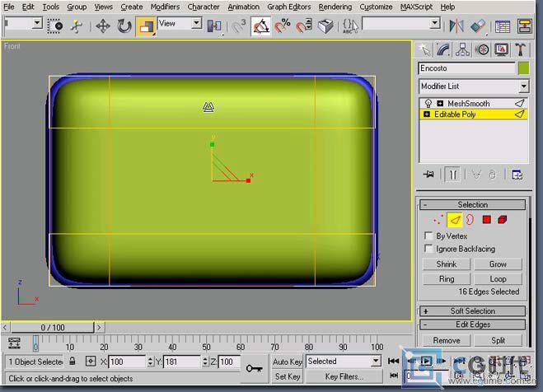Open the Layer Manager icon
Viewport: 543px width, 392px height.
click(503, 26)
